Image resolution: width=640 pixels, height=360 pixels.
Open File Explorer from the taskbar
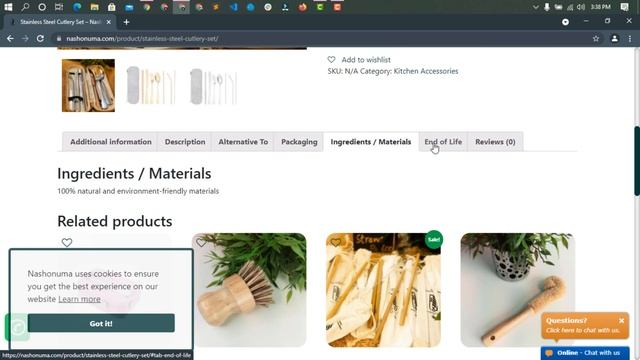click(x=94, y=7)
